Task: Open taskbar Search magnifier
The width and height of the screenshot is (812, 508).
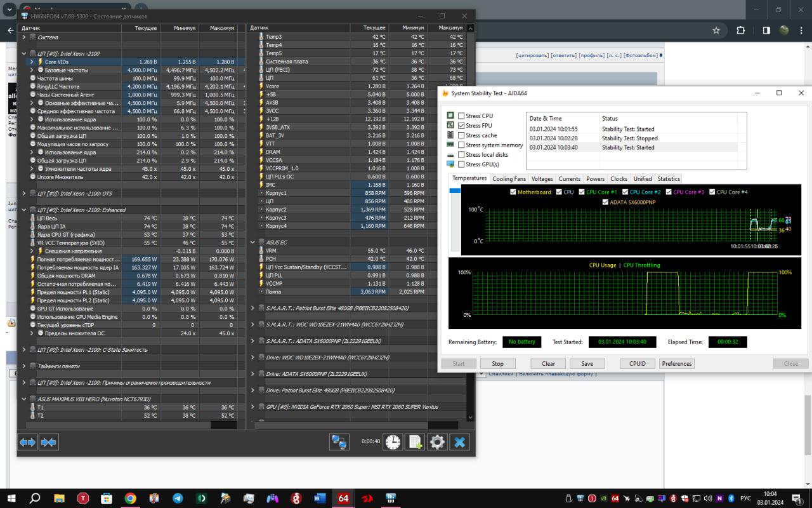Action: point(35,498)
